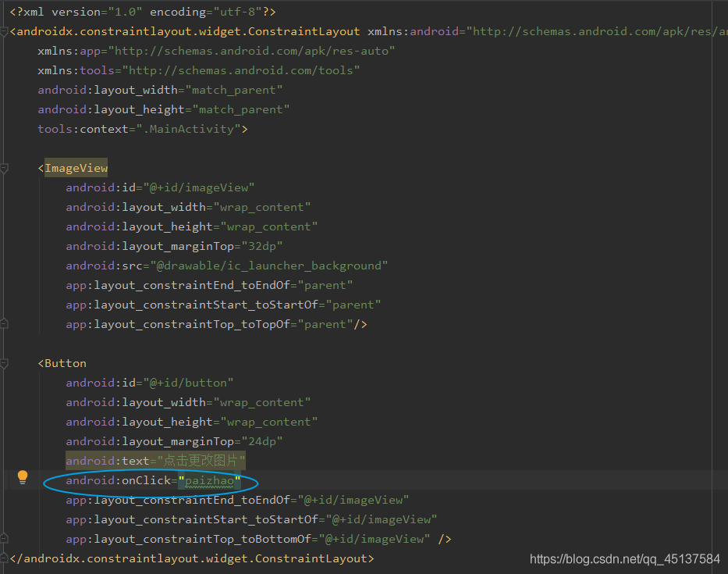
Task: Click the "paizhao" onClick value
Action: pos(209,480)
